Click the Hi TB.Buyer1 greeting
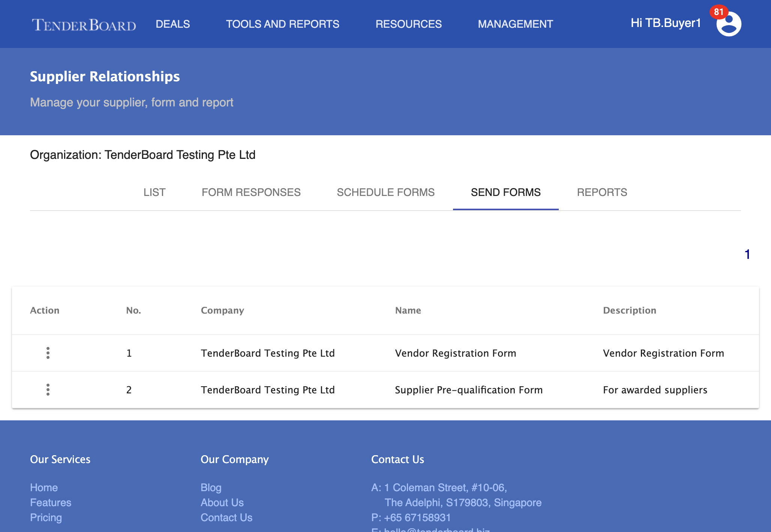This screenshot has width=771, height=532. (x=666, y=23)
